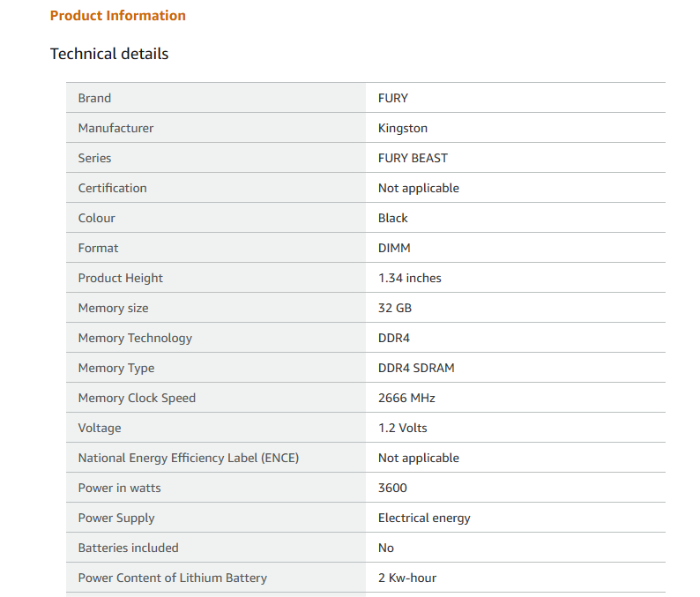Click the Certification row label
Image resolution: width=700 pixels, height=597 pixels.
coord(112,188)
